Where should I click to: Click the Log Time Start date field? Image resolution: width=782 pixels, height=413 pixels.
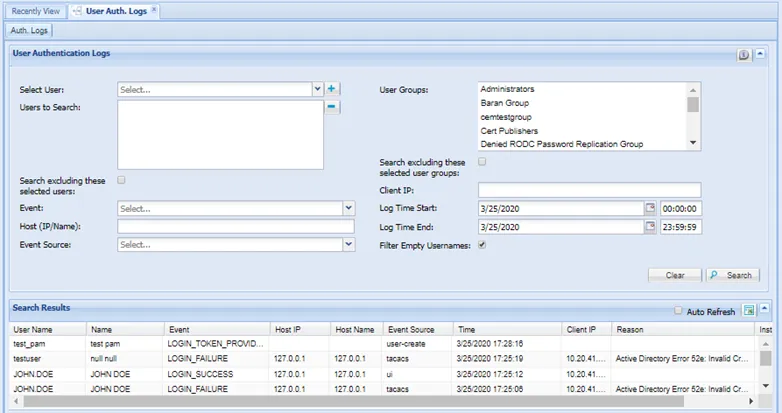tap(561, 208)
